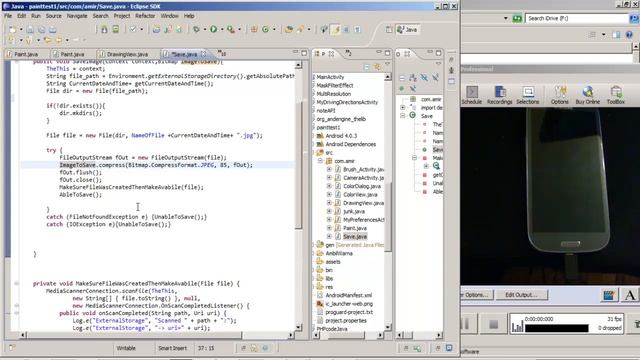The width and height of the screenshot is (640, 360).
Task: Click the stop button in recorder controls
Action: point(493,324)
